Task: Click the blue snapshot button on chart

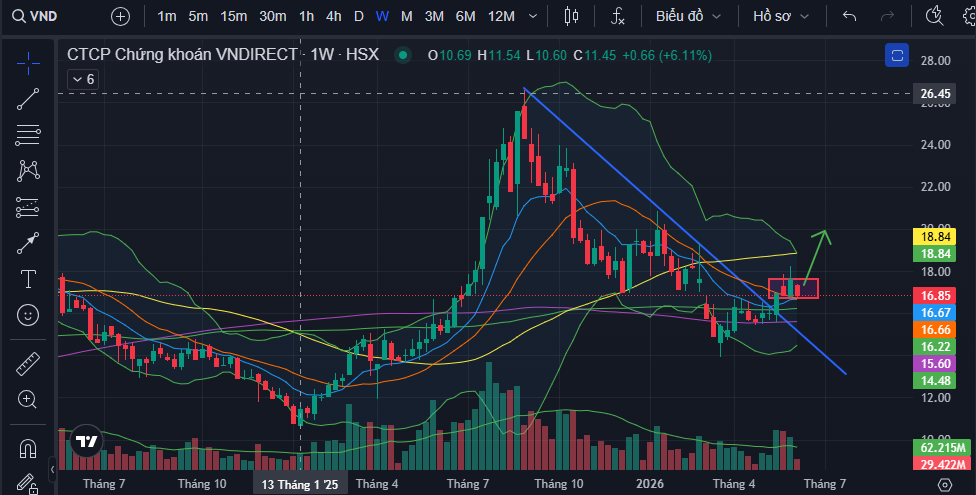Action: click(897, 56)
